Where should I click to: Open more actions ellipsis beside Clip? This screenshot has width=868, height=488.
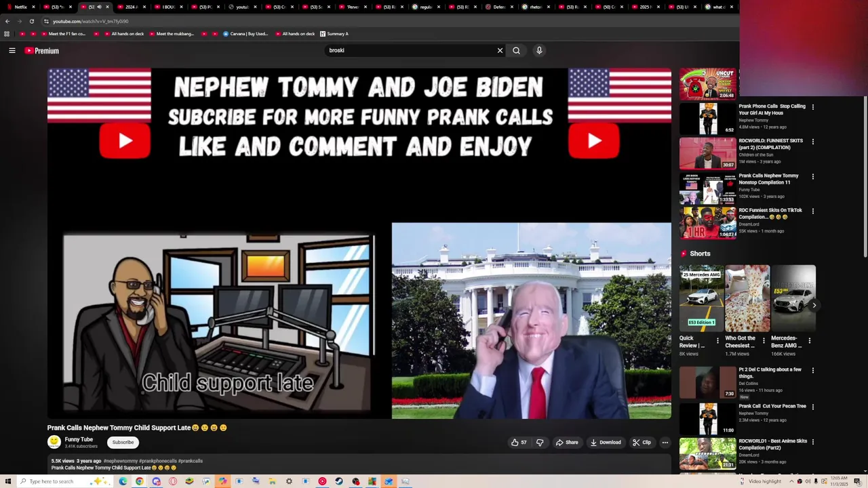665,443
